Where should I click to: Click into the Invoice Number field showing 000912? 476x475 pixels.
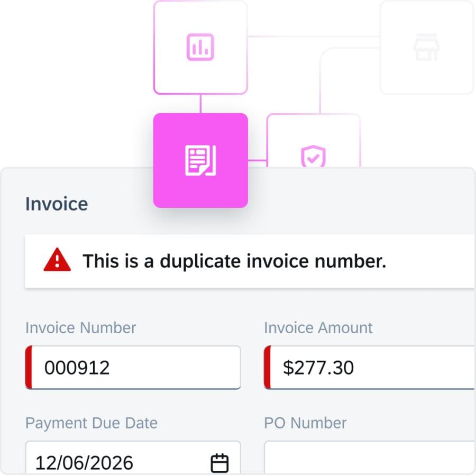(x=132, y=368)
